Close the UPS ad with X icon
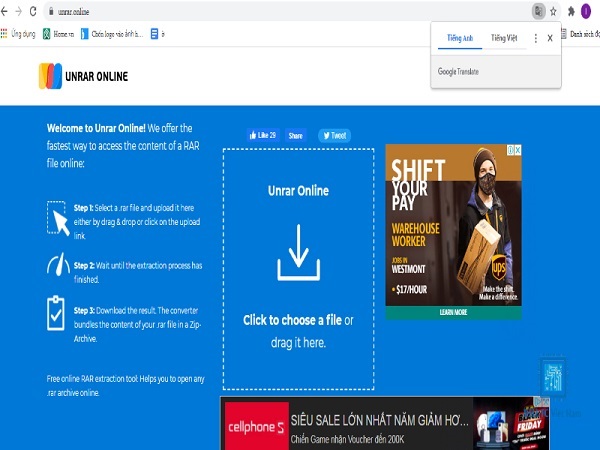This screenshot has height=450, width=600. 518,150
